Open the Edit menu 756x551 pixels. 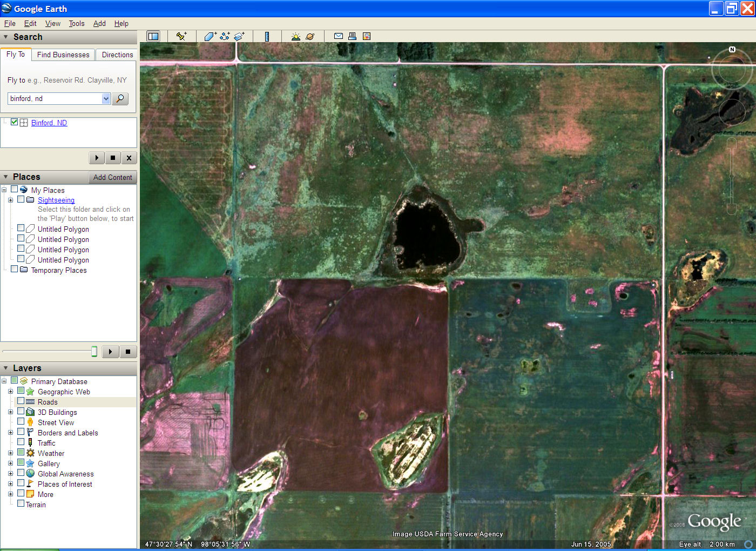coord(30,23)
